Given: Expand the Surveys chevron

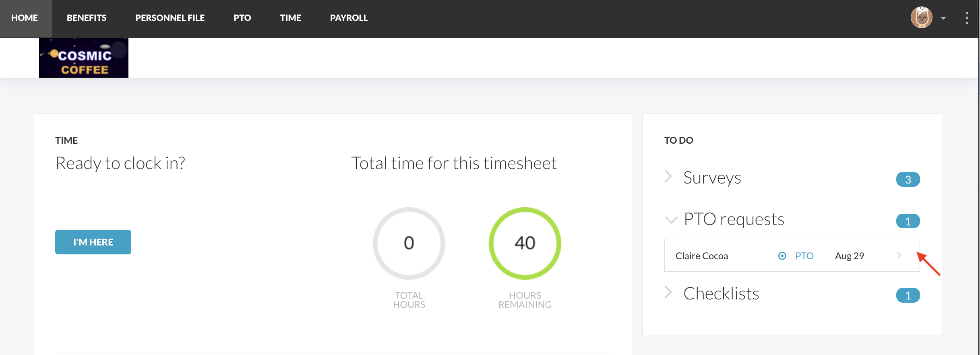Looking at the screenshot, I should [668, 176].
